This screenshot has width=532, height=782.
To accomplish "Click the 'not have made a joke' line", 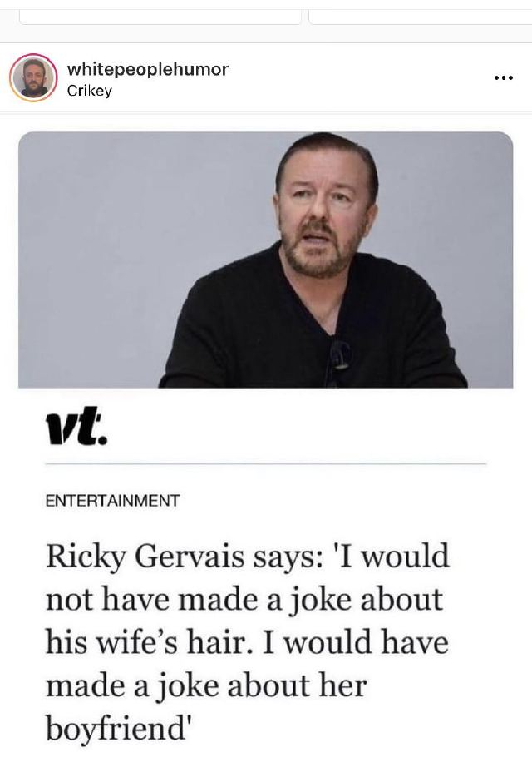I will click(x=244, y=600).
